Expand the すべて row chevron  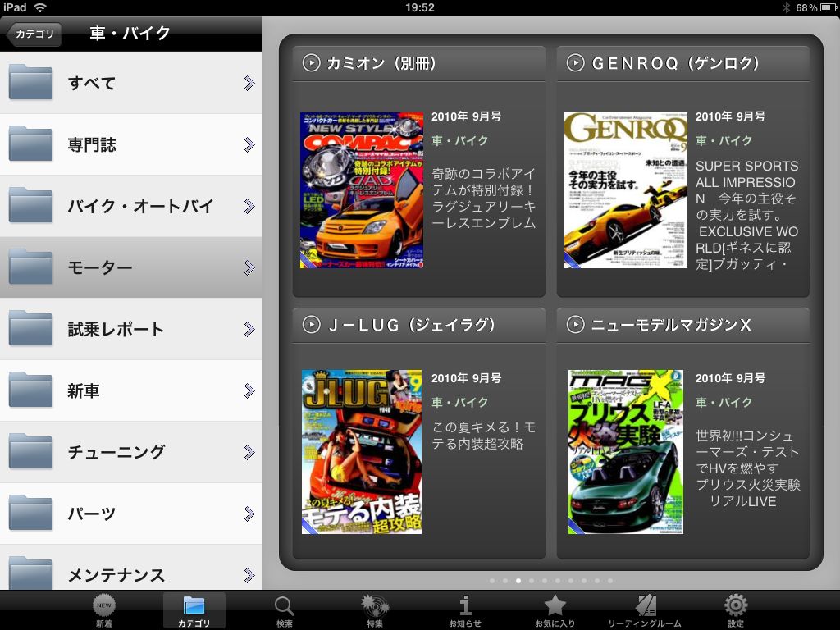coord(249,83)
